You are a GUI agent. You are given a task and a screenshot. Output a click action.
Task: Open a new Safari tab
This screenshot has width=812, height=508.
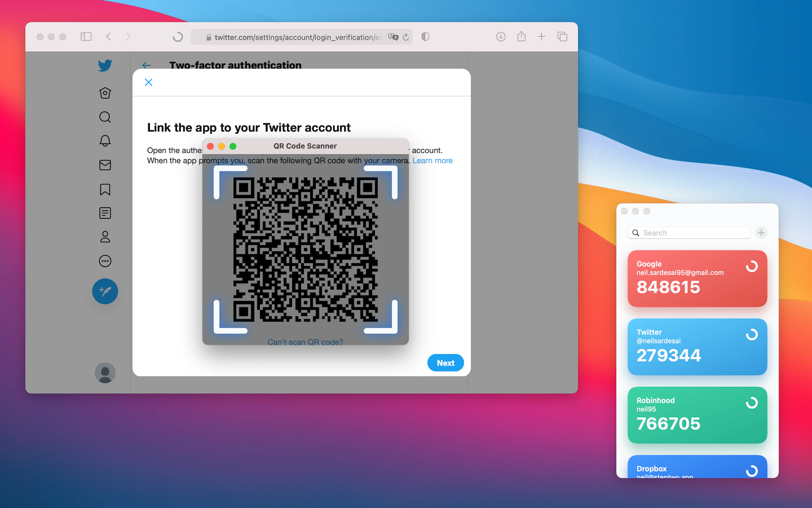point(541,36)
